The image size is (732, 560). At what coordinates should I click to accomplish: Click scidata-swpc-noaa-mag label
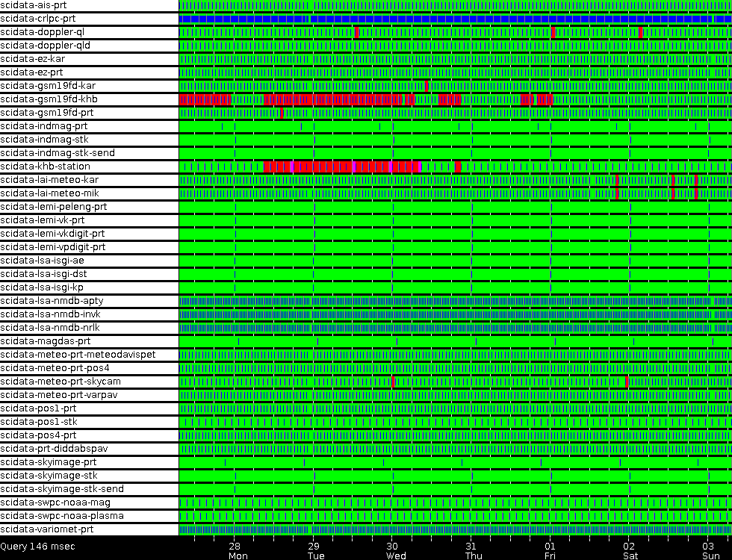[55, 503]
